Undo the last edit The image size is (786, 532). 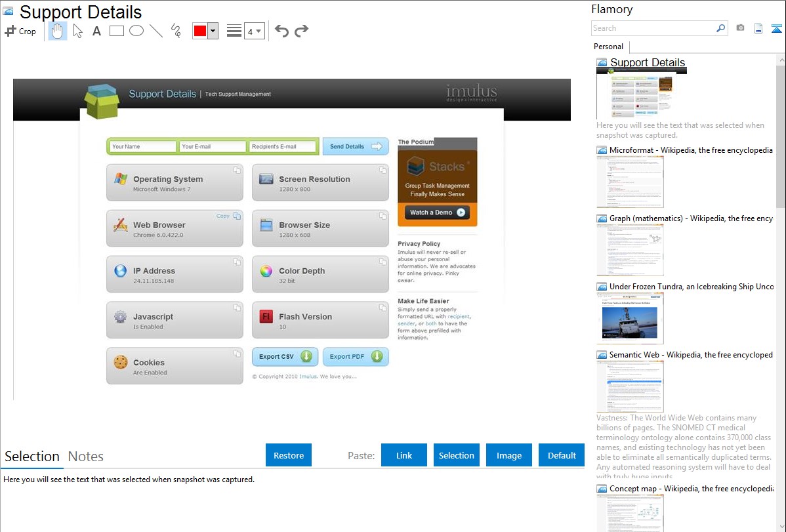tap(281, 31)
